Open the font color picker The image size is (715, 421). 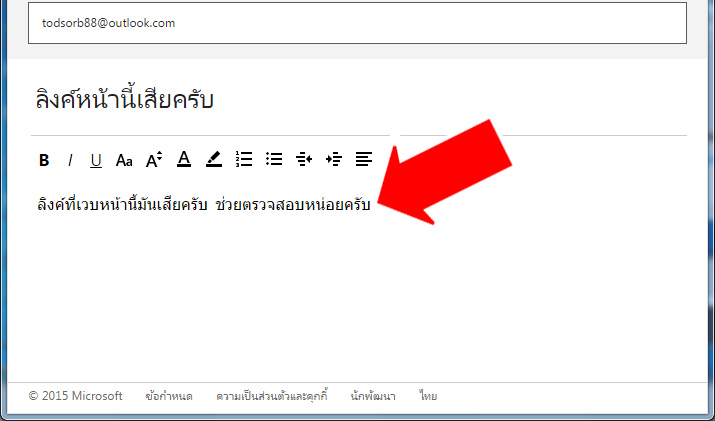[184, 159]
